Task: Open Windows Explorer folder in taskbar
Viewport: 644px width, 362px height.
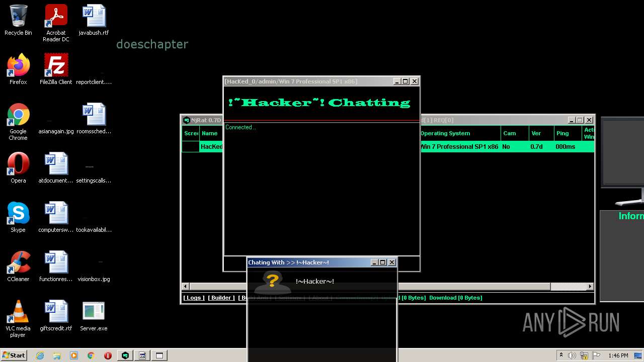Action: (57, 355)
